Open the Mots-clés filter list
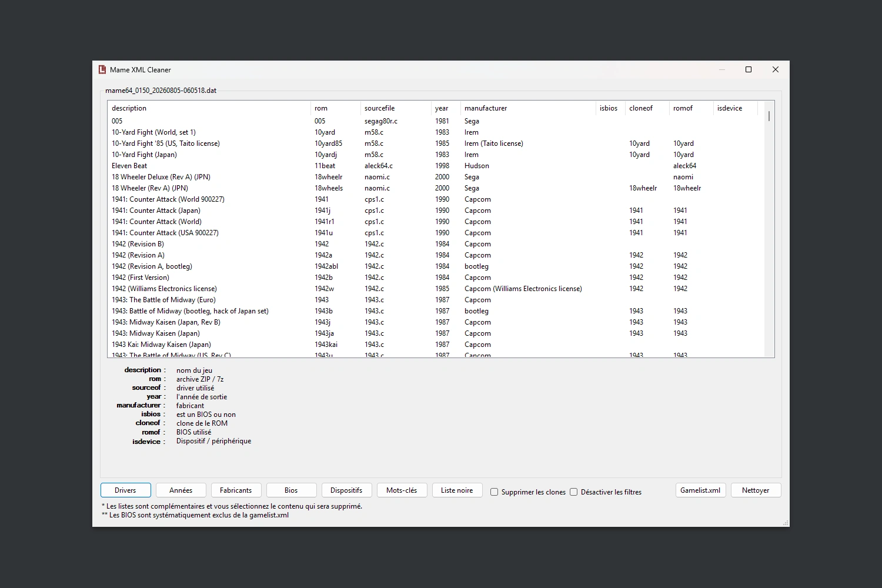 (x=402, y=490)
